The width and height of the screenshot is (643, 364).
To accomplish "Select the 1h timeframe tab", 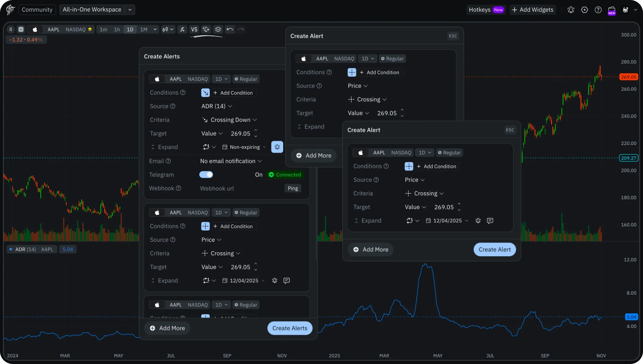I will [117, 29].
